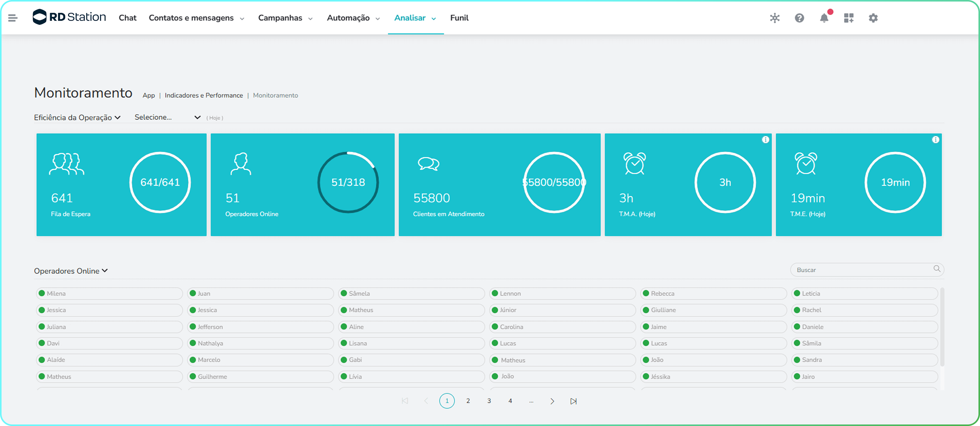
Task: Click the Buscar search field
Action: pos(867,270)
